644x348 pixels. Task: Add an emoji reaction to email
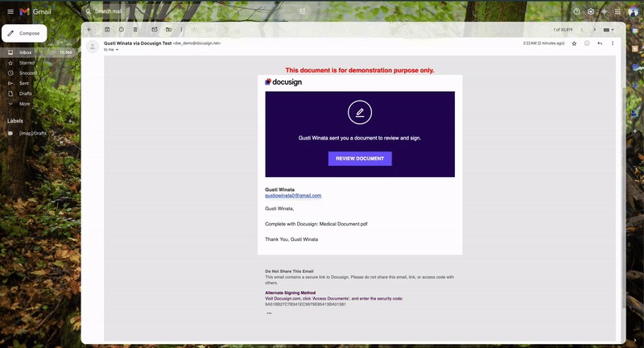(587, 43)
